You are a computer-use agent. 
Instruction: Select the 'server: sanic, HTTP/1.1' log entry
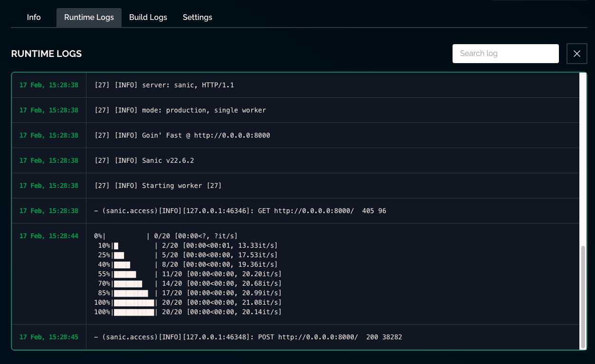[x=164, y=85]
